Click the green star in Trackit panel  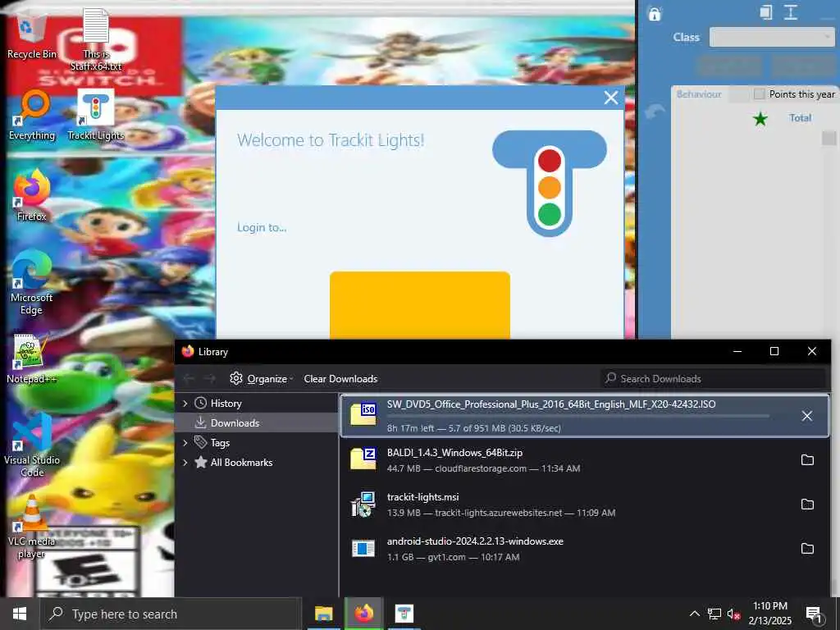click(760, 118)
